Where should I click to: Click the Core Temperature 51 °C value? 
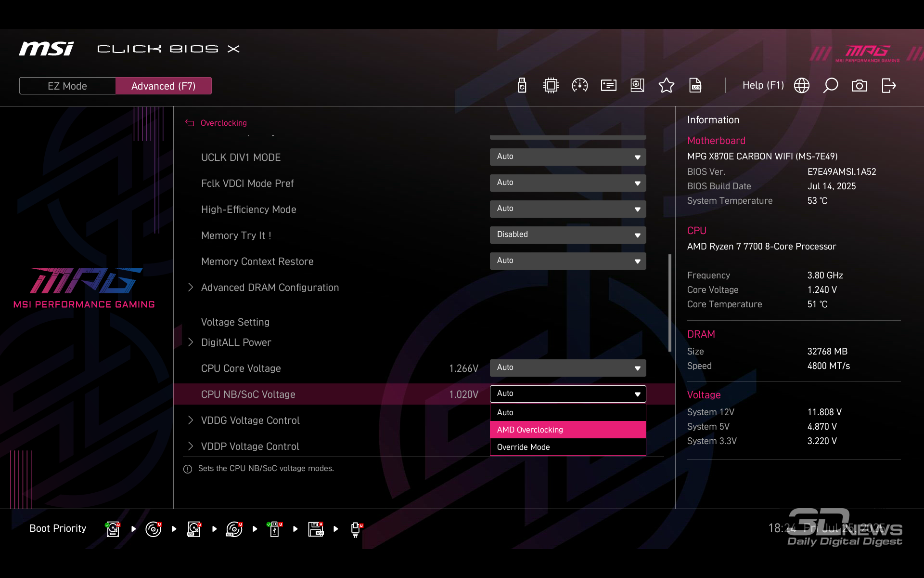(817, 304)
